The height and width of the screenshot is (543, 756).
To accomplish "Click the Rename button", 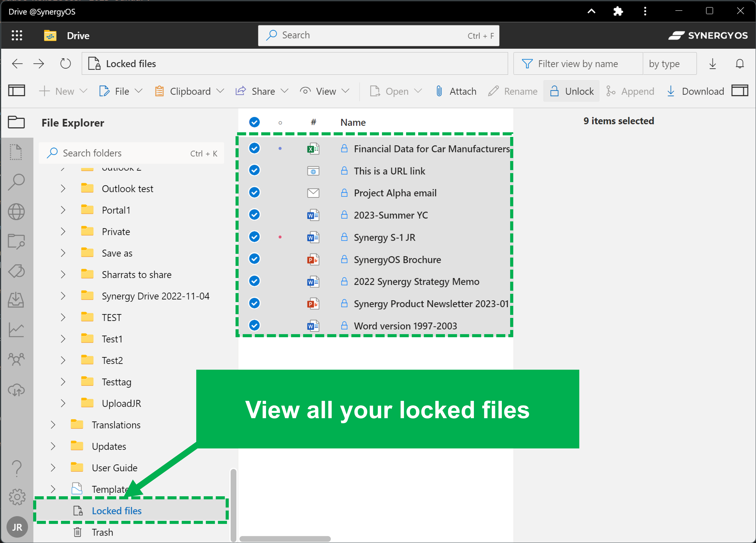I will (x=513, y=91).
